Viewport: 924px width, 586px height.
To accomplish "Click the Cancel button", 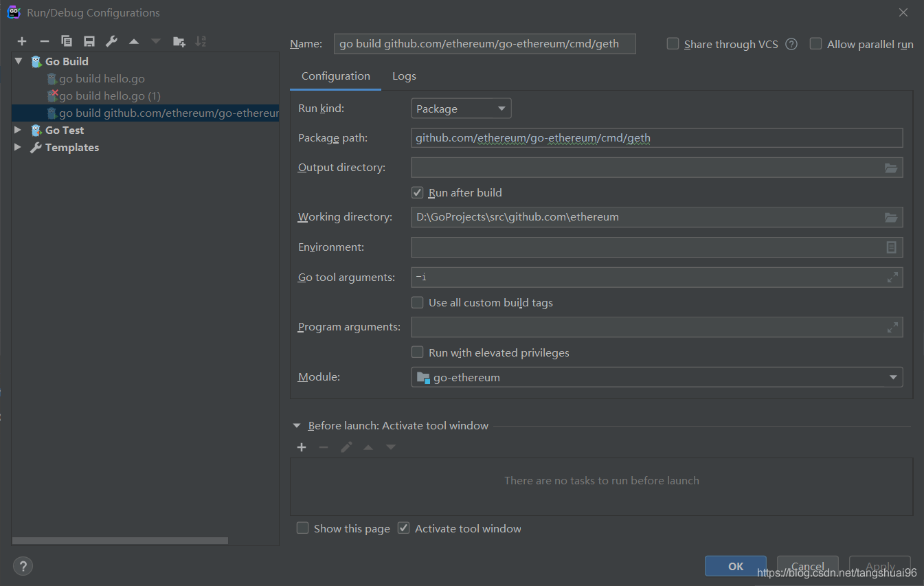I will click(x=808, y=566).
